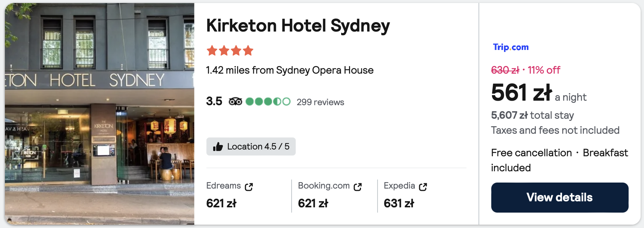Image resolution: width=644 pixels, height=228 pixels.
Task: Click the Free cancellation label
Action: pos(531,153)
